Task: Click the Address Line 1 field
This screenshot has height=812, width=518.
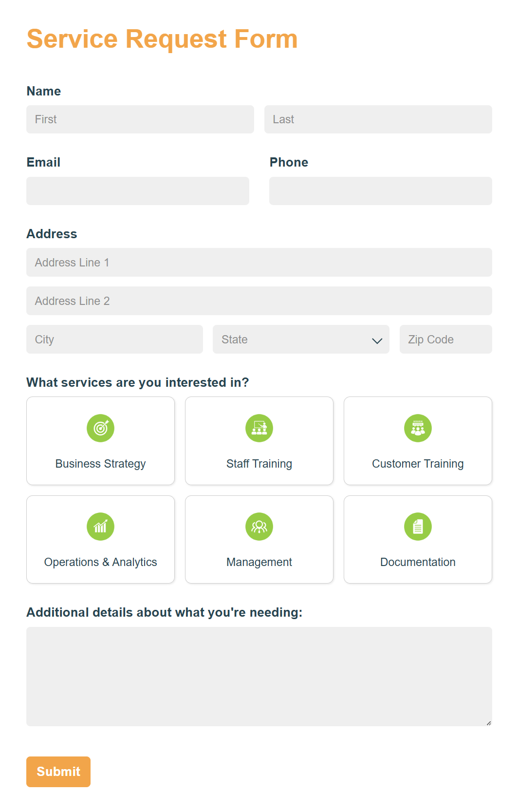Action: (x=259, y=262)
